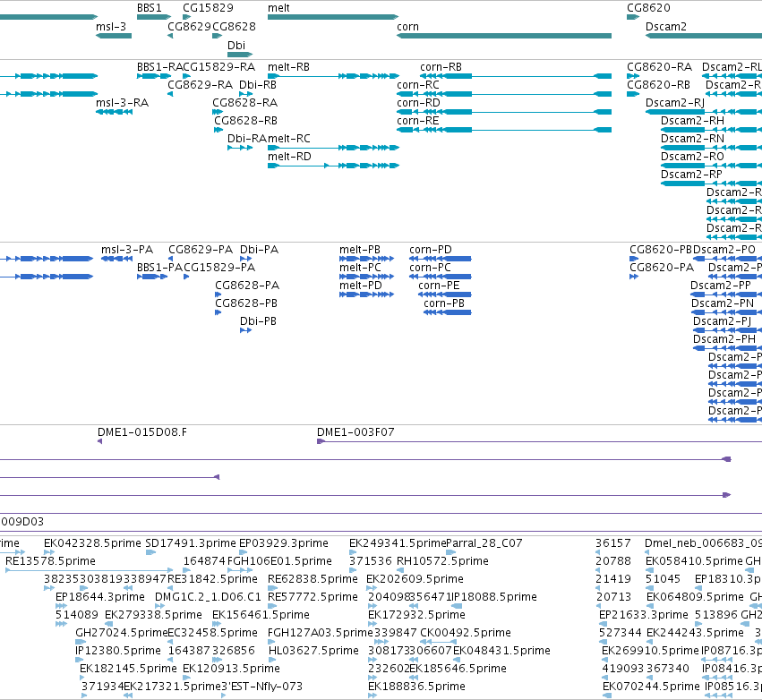This screenshot has height=700, width=762.
Task: Click EST HL03627.5prime label
Action: (313, 651)
